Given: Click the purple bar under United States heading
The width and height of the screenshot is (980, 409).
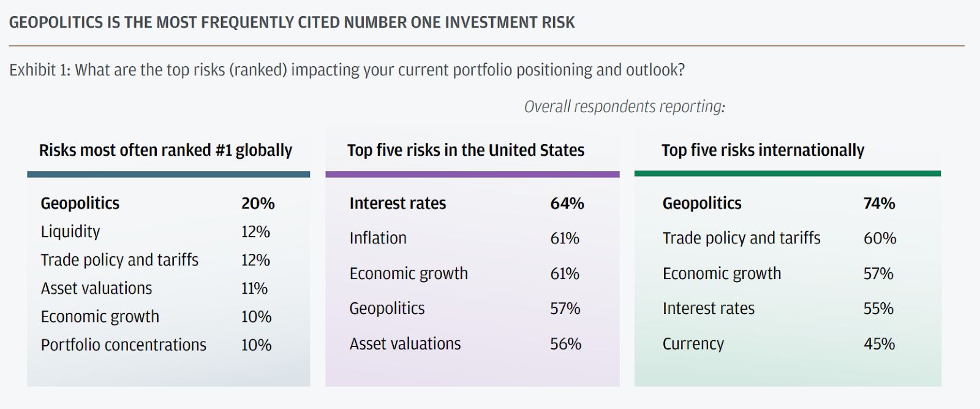Looking at the screenshot, I should coord(472,174).
